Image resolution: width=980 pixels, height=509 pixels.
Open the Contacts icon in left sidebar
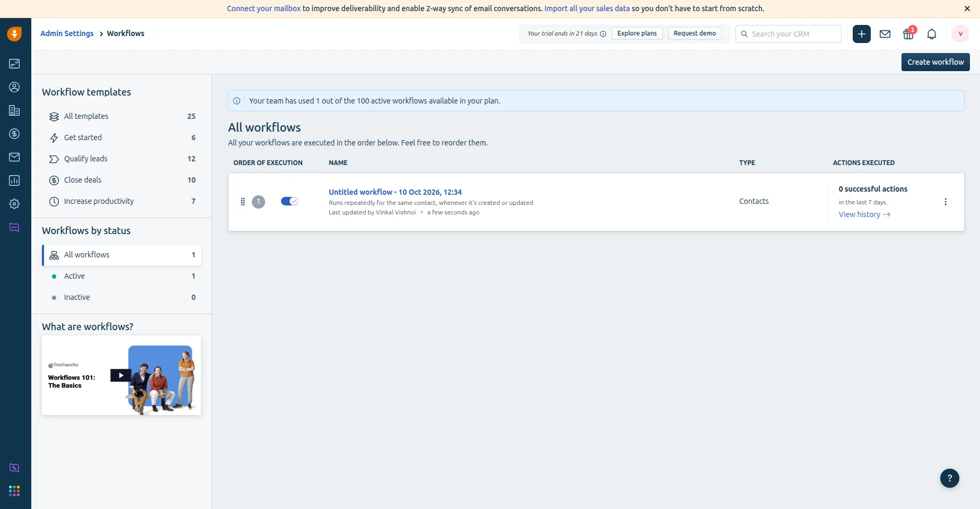14,87
